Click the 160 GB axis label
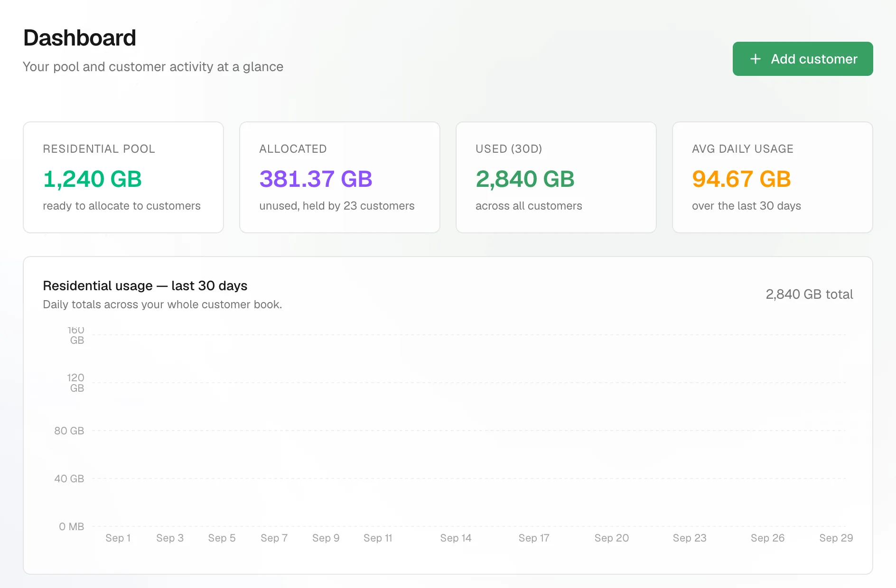 tap(76, 335)
